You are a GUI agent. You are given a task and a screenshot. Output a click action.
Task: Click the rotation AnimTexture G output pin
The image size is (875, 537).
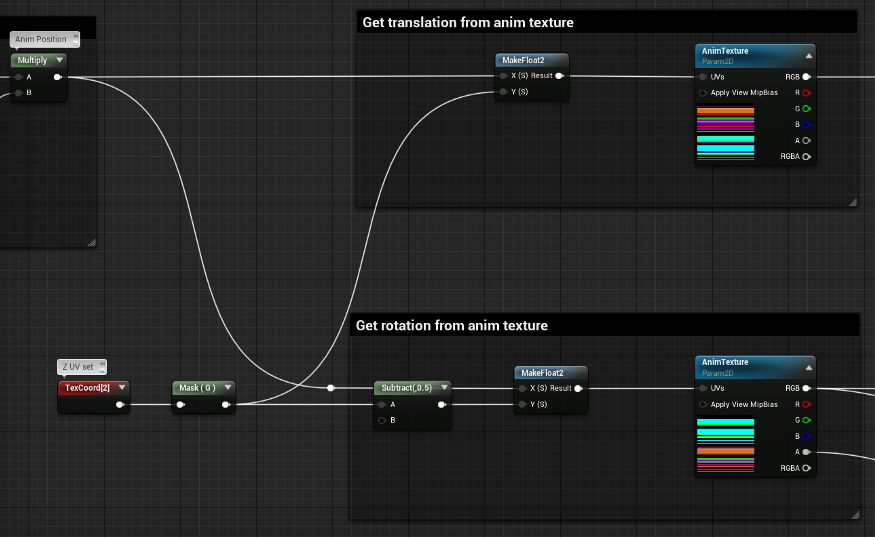pos(806,420)
